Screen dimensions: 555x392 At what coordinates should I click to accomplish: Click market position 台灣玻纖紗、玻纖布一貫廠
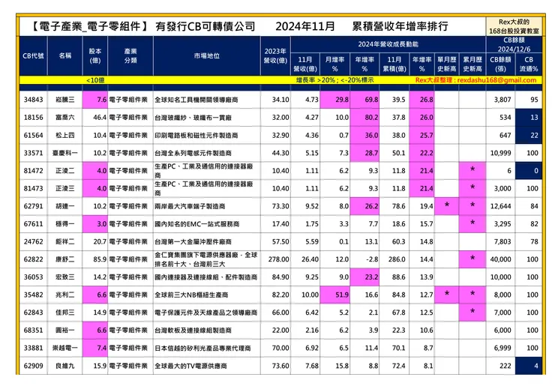[193, 118]
